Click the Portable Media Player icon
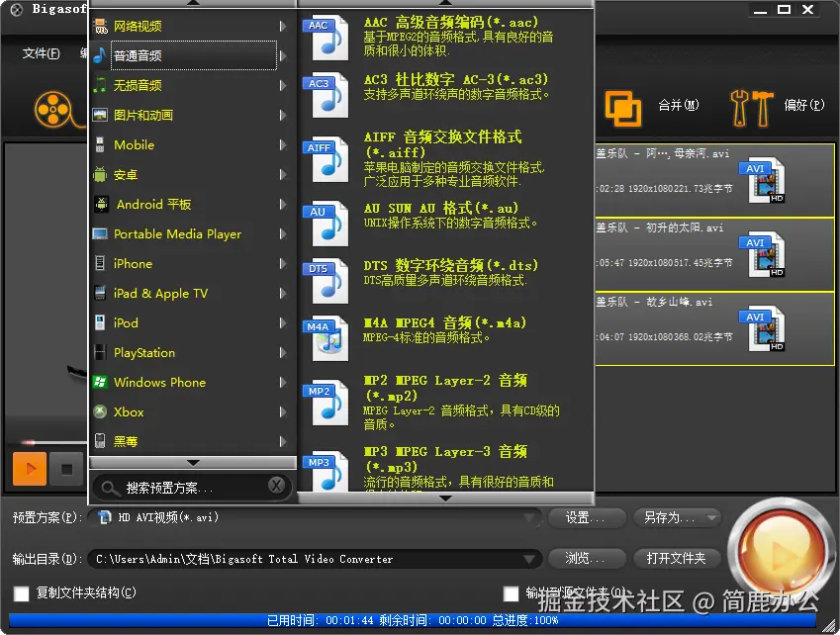Image resolution: width=840 pixels, height=635 pixels. click(100, 234)
